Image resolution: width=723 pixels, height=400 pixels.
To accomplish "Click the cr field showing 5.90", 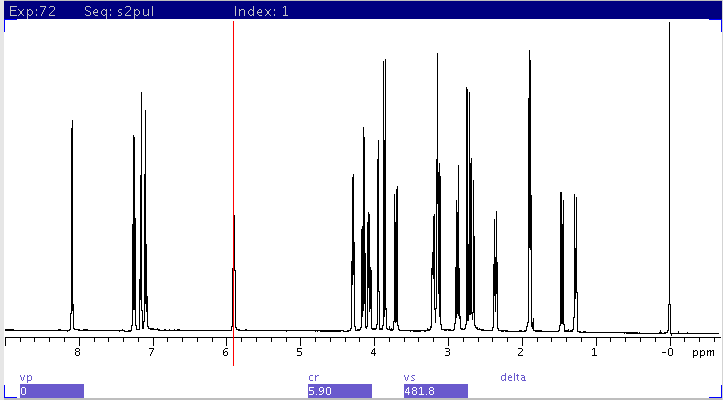I will coord(340,391).
